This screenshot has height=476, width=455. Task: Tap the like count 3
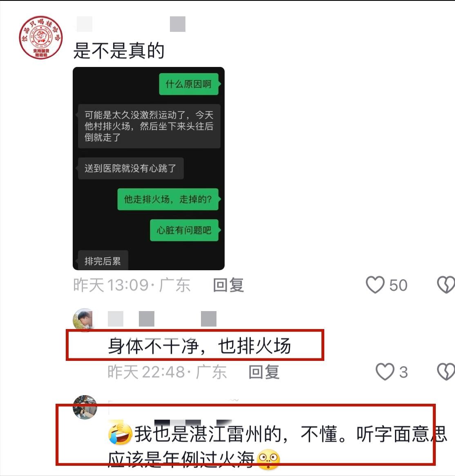pos(404,372)
